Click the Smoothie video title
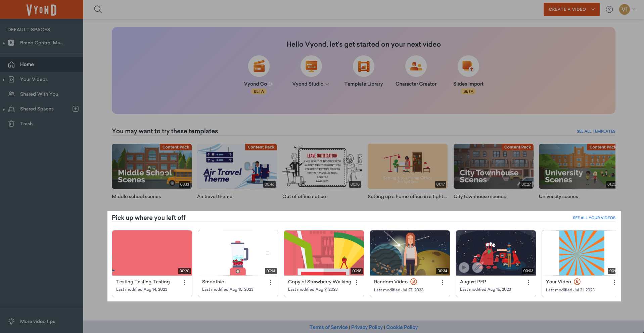The width and height of the screenshot is (644, 333). [213, 282]
